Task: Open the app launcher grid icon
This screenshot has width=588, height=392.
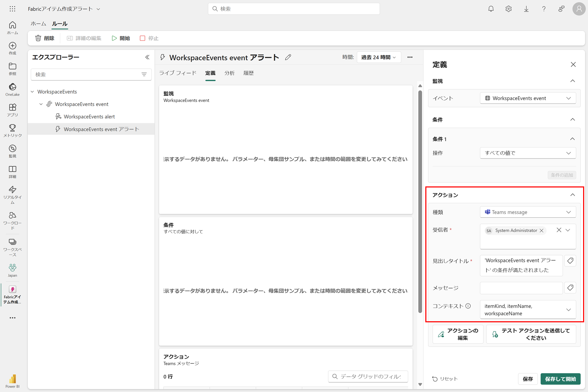Action: point(13,9)
